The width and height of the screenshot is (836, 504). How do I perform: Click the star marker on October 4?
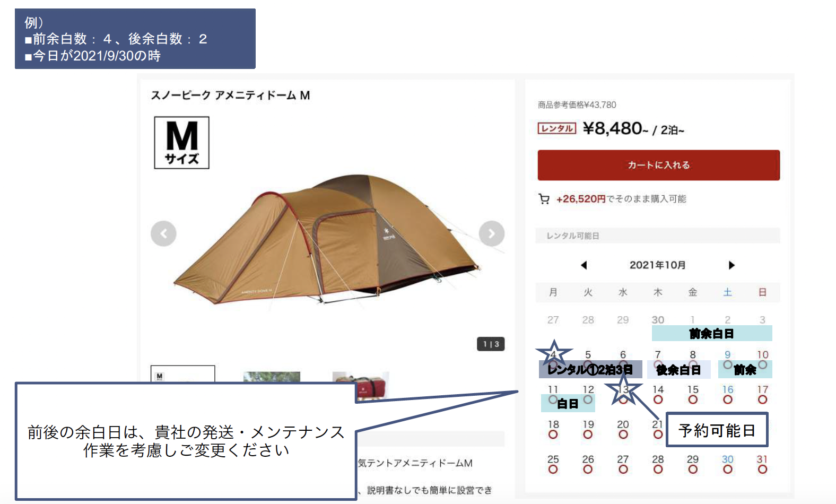pyautogui.click(x=554, y=353)
